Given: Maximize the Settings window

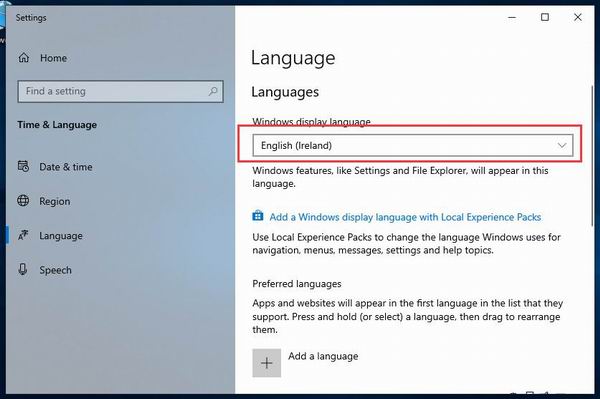Looking at the screenshot, I should (545, 17).
